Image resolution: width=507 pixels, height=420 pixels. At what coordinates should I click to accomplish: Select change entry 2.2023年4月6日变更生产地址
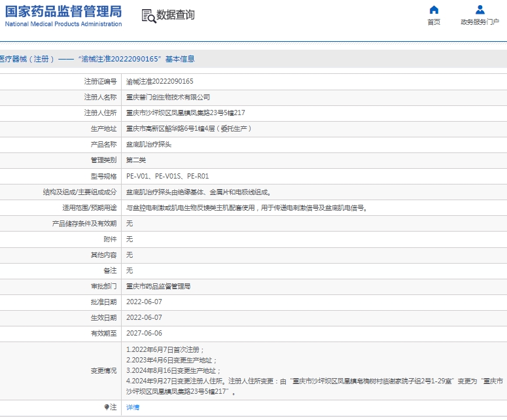click(171, 360)
